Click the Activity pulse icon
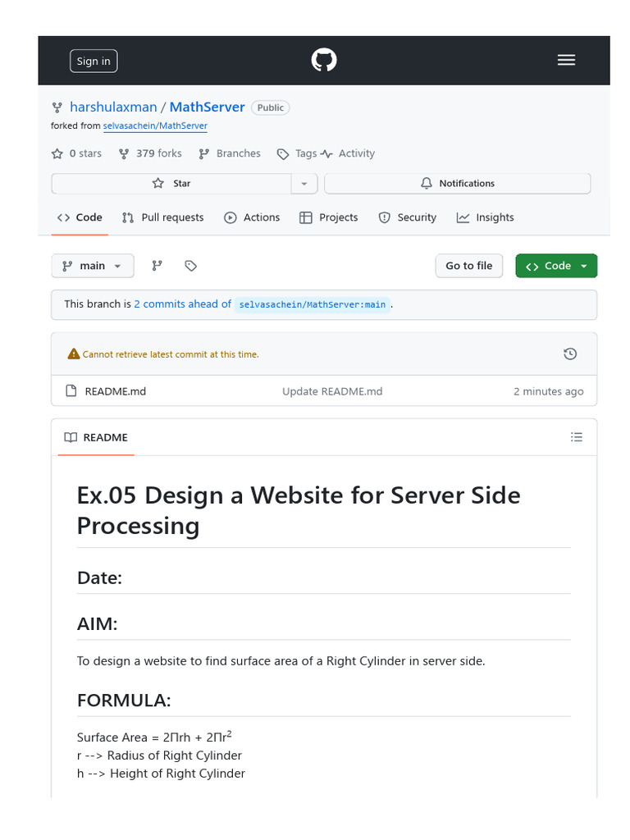Image resolution: width=630 pixels, height=840 pixels. pyautogui.click(x=326, y=153)
